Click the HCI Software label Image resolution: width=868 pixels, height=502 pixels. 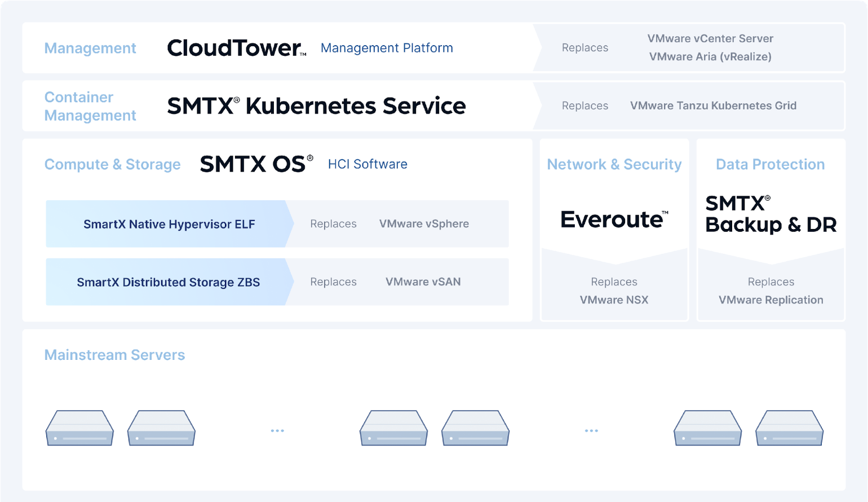(x=367, y=164)
